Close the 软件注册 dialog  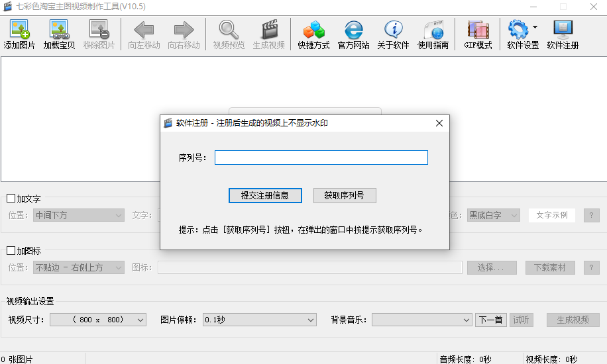point(439,123)
